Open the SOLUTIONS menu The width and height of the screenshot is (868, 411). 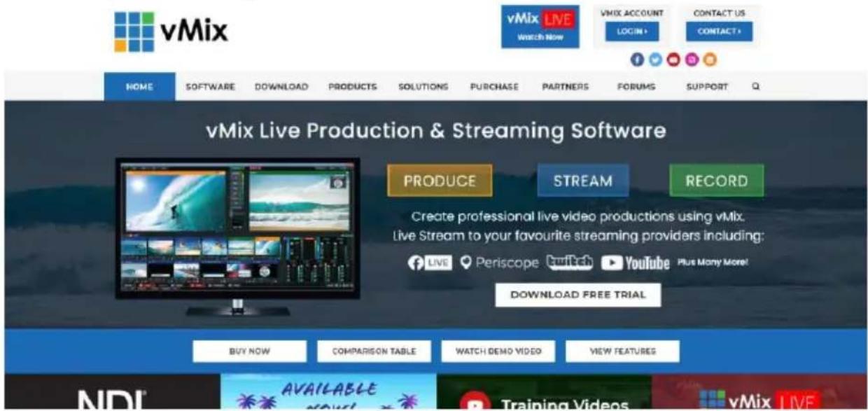(423, 87)
